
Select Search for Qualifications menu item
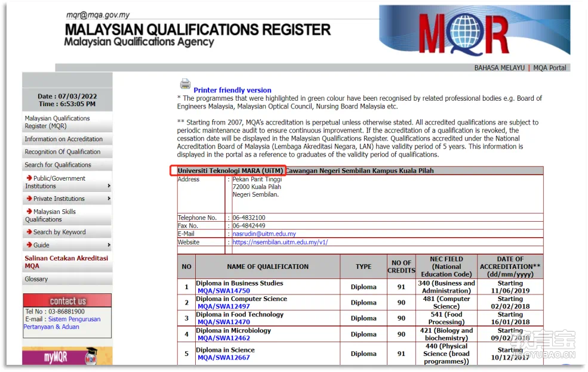(x=67, y=165)
